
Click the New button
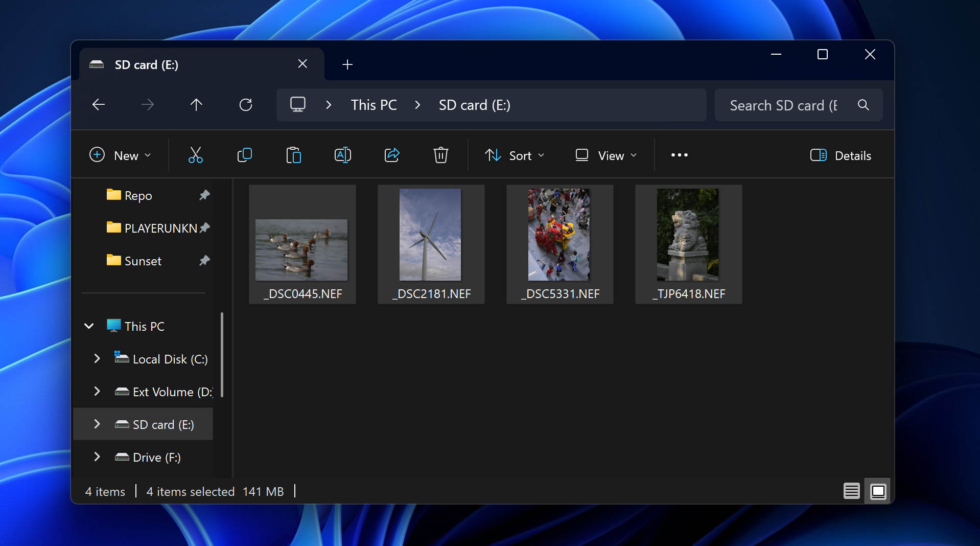pos(120,155)
